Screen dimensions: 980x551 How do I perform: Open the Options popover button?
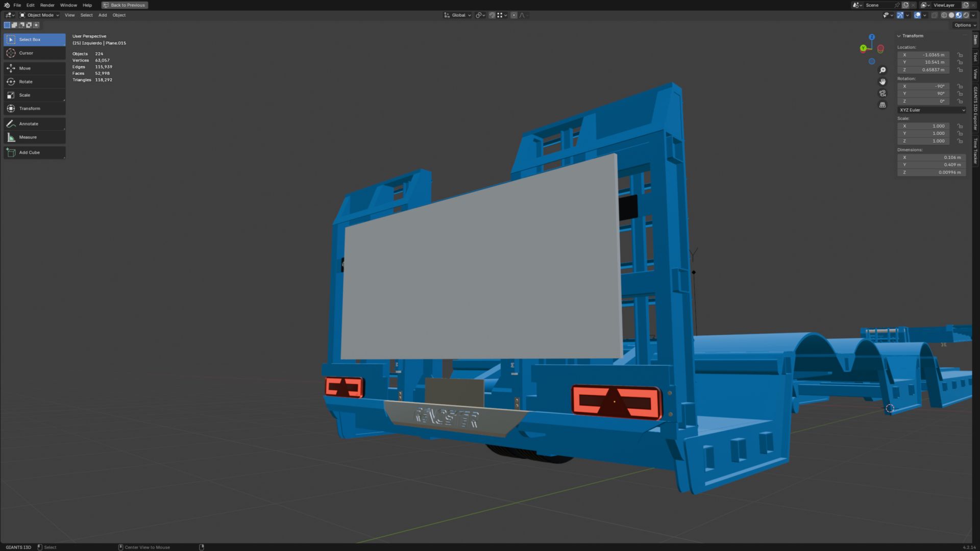tap(963, 25)
